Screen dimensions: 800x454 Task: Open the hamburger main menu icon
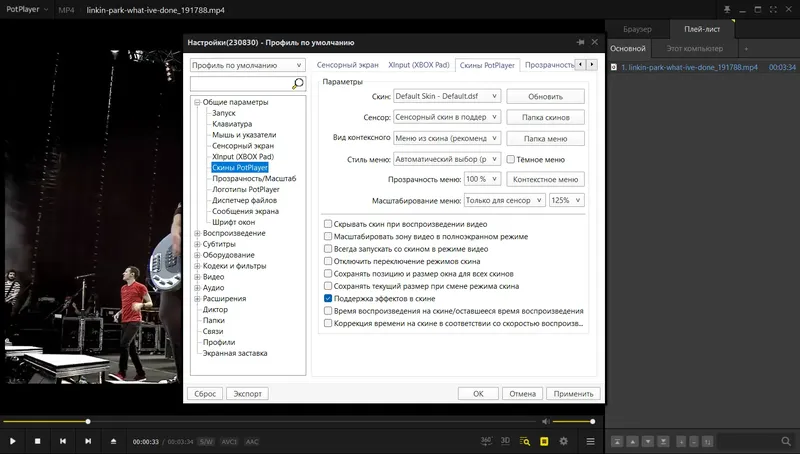590,441
